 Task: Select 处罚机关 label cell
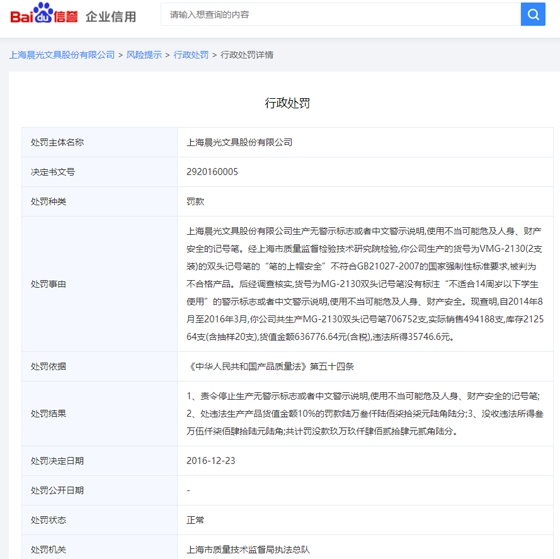100,547
